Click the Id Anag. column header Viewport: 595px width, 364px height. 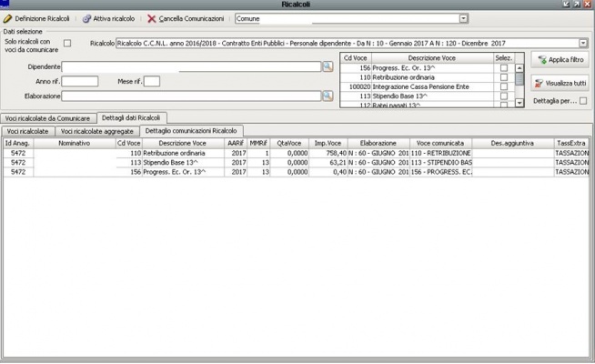pos(18,143)
